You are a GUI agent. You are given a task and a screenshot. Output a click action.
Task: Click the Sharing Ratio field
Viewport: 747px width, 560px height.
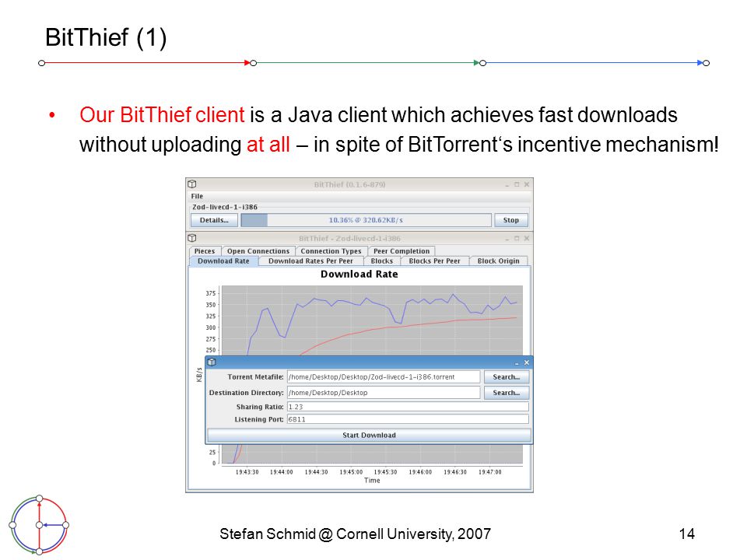tap(408, 407)
